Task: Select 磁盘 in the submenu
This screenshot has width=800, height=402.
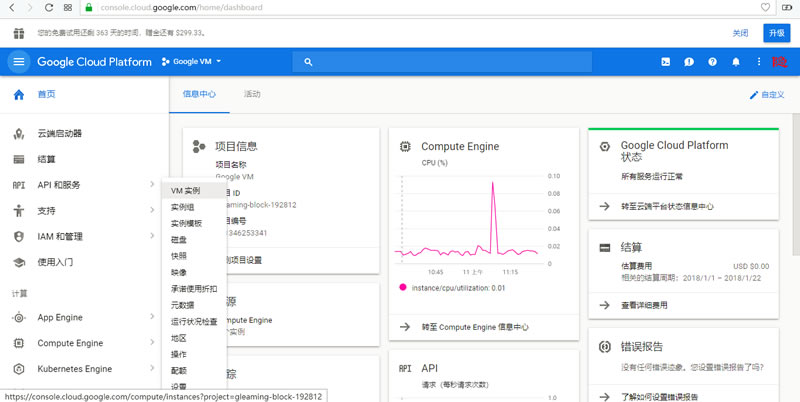Action: pyautogui.click(x=194, y=240)
